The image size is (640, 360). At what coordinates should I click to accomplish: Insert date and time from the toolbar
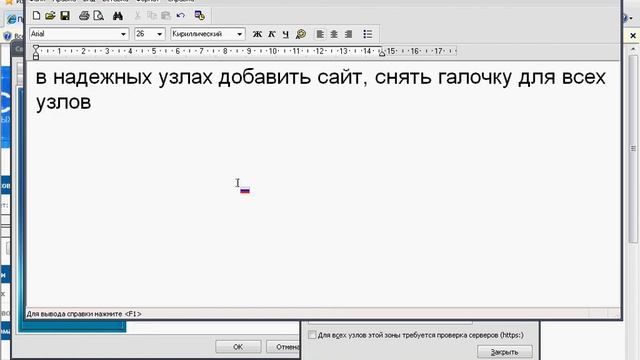(x=200, y=16)
